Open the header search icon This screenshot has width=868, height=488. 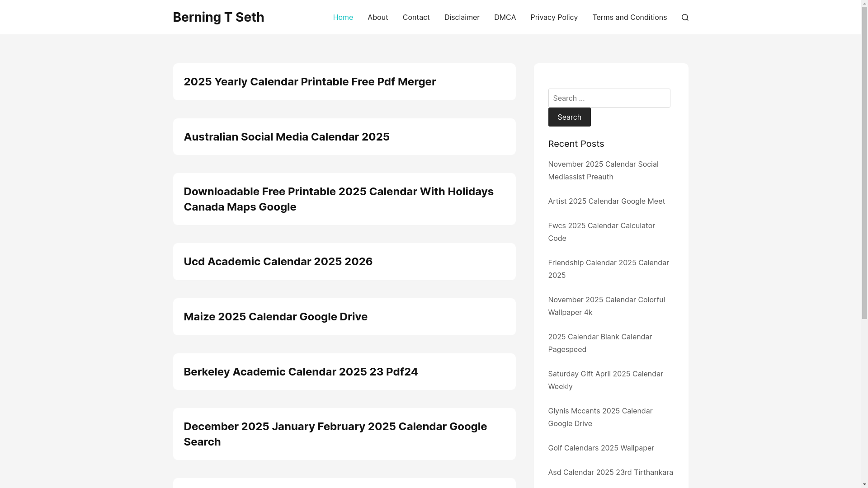[x=685, y=17]
